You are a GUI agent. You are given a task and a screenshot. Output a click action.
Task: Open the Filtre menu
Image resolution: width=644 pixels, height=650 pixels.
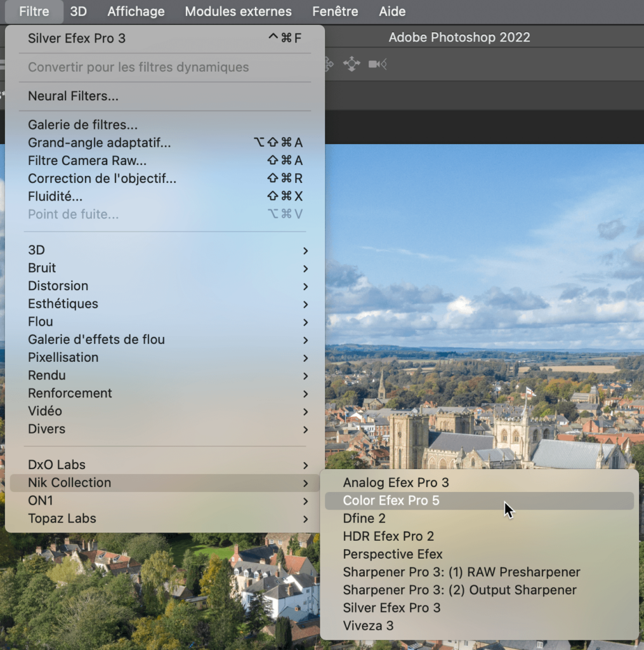pyautogui.click(x=34, y=11)
